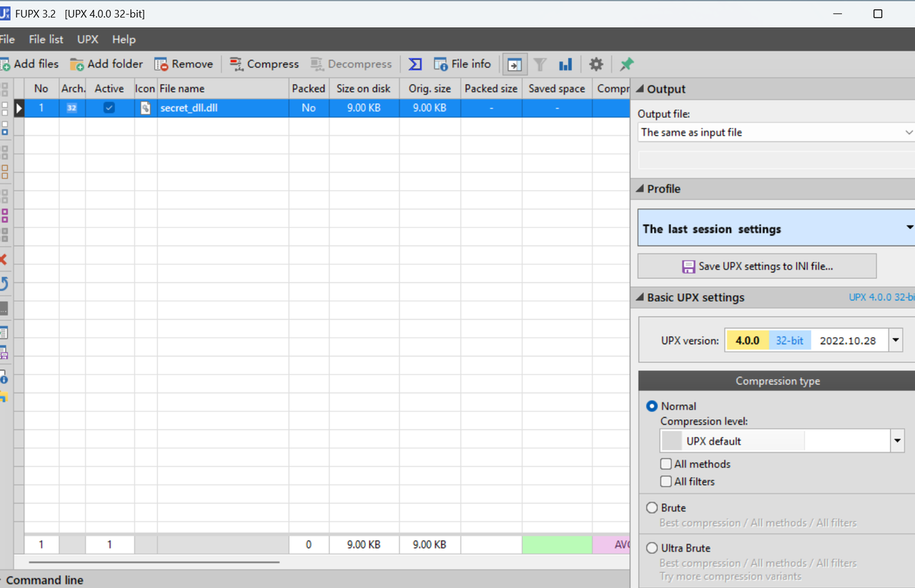Click the blue sigma summary icon

point(415,64)
